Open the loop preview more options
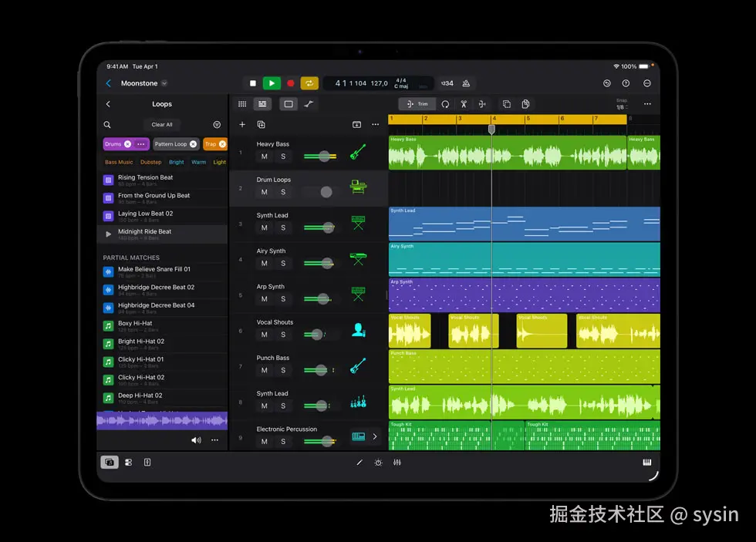Viewport: 756px width, 542px height. coord(214,440)
